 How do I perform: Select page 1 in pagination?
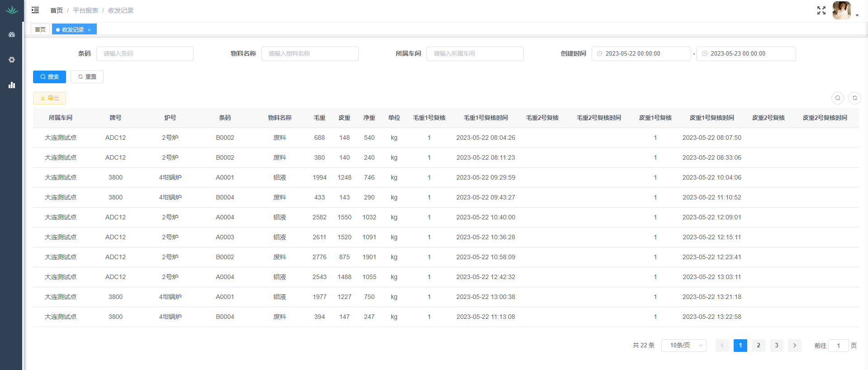[x=740, y=346]
